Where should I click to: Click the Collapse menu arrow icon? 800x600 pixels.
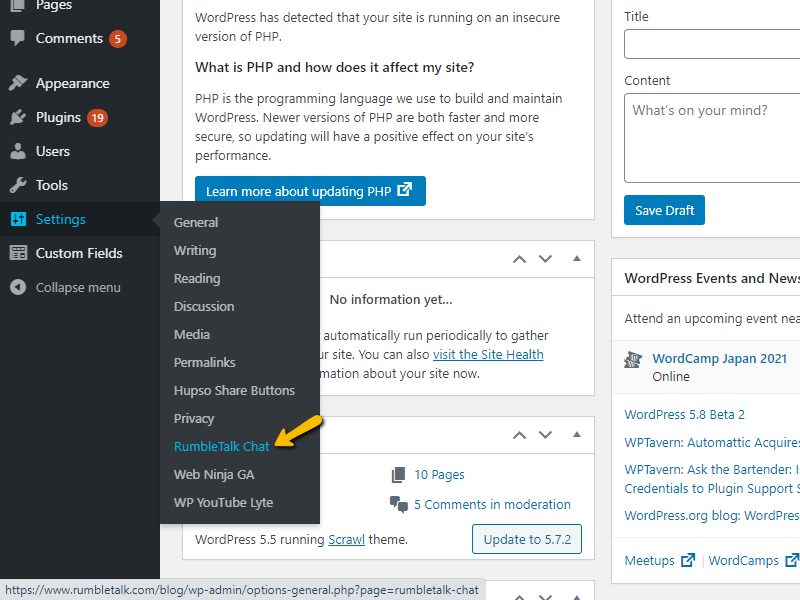(18, 287)
